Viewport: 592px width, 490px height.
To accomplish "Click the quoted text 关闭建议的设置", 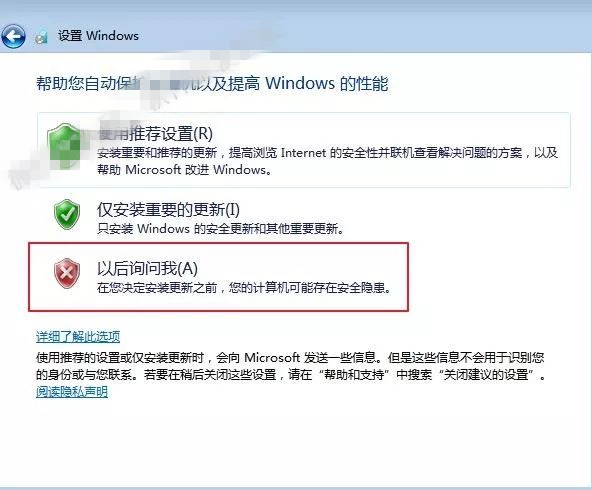I will [486, 375].
